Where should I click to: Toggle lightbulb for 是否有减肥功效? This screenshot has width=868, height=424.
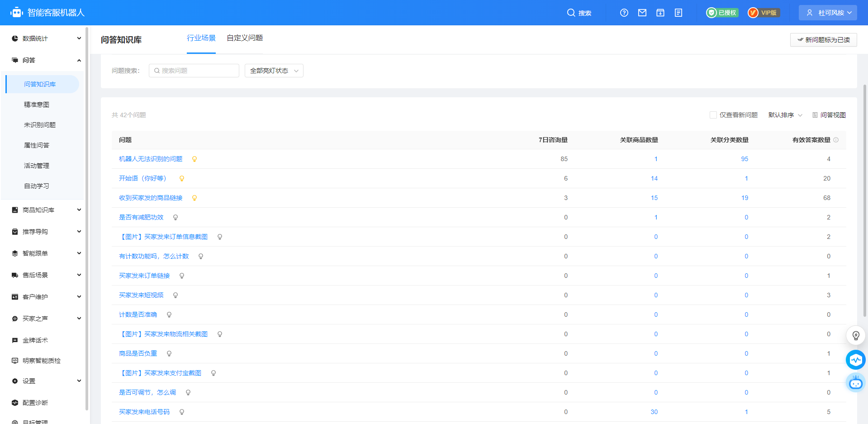pos(175,217)
